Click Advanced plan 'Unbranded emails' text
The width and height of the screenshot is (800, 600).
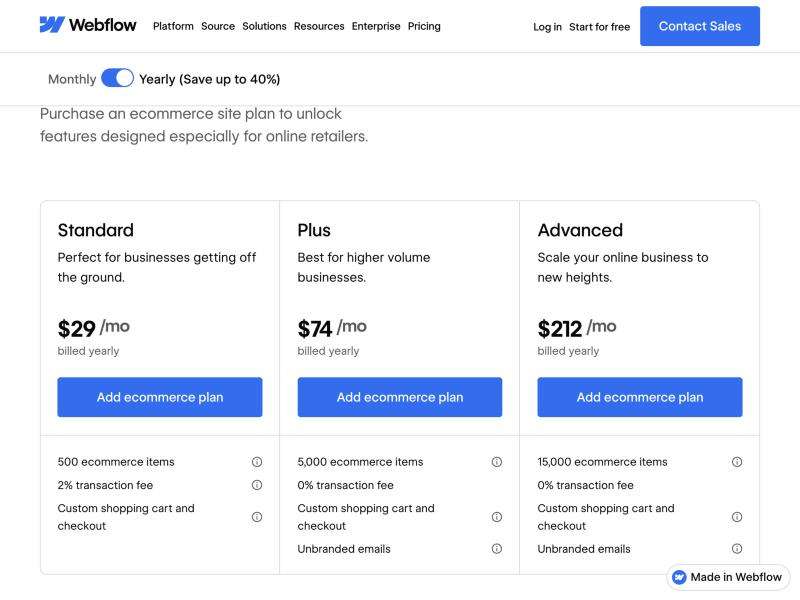pos(584,549)
